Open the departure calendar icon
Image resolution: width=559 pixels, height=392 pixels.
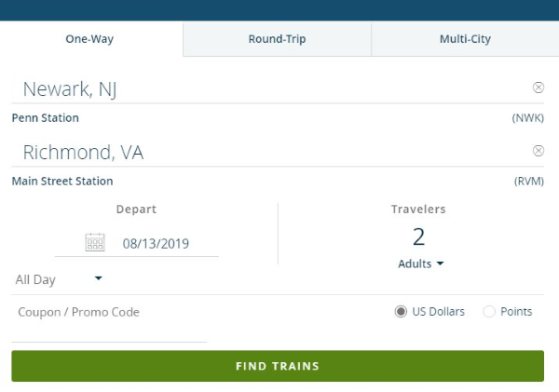[95, 243]
